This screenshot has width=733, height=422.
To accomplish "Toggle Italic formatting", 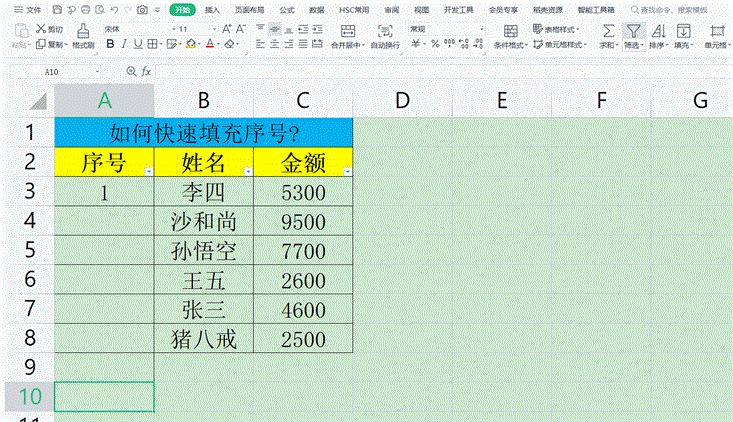I will coord(124,45).
